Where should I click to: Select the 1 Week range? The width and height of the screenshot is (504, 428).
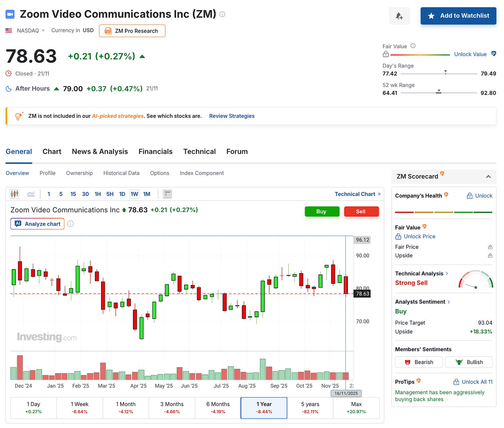80,408
